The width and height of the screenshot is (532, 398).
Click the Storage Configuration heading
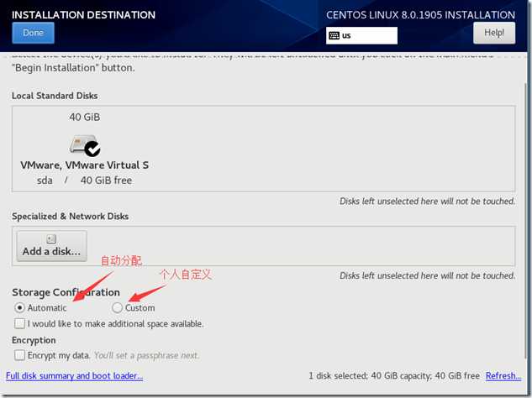[66, 292]
